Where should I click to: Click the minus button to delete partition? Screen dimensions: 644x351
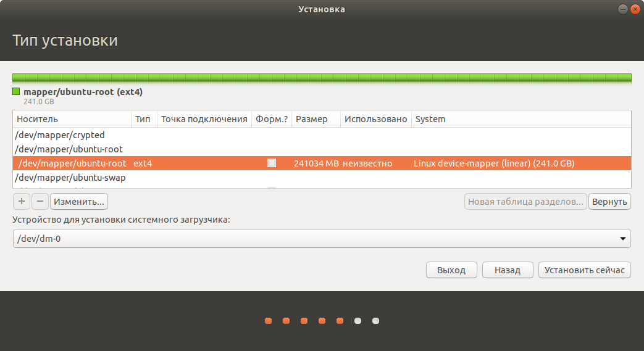click(x=40, y=201)
